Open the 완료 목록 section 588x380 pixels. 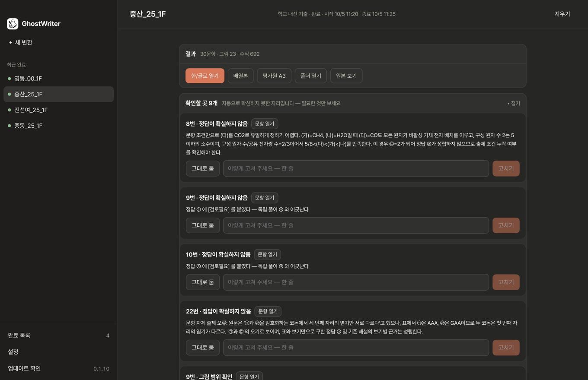tap(58, 336)
